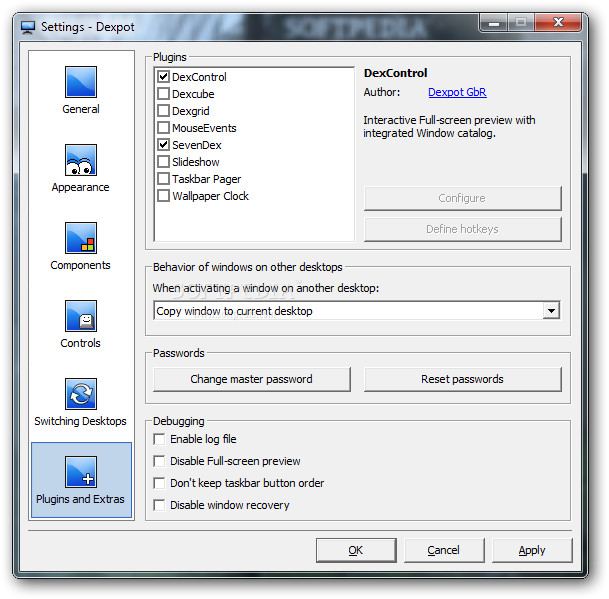This screenshot has height=599, width=609.
Task: Select the Plugins and Extras icon
Action: (81, 472)
